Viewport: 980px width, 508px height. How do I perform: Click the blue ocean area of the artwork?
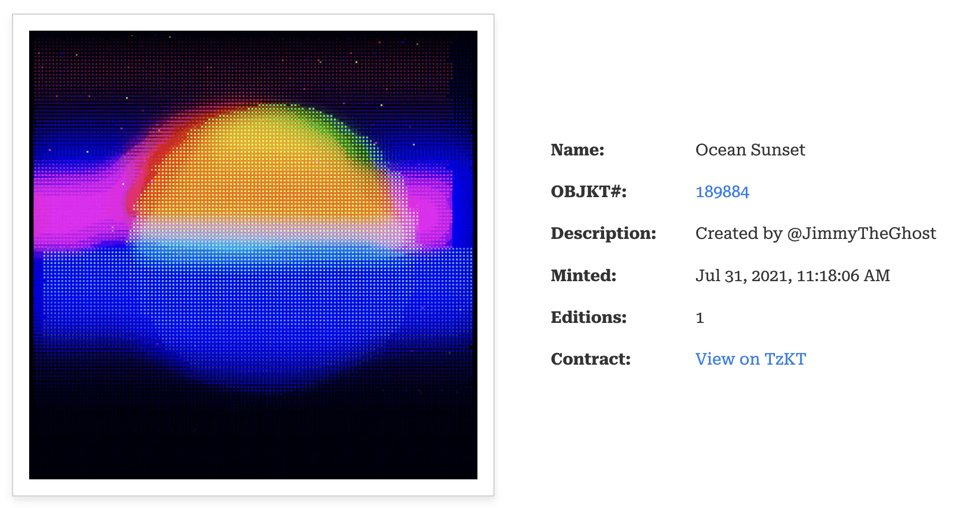tap(251, 312)
